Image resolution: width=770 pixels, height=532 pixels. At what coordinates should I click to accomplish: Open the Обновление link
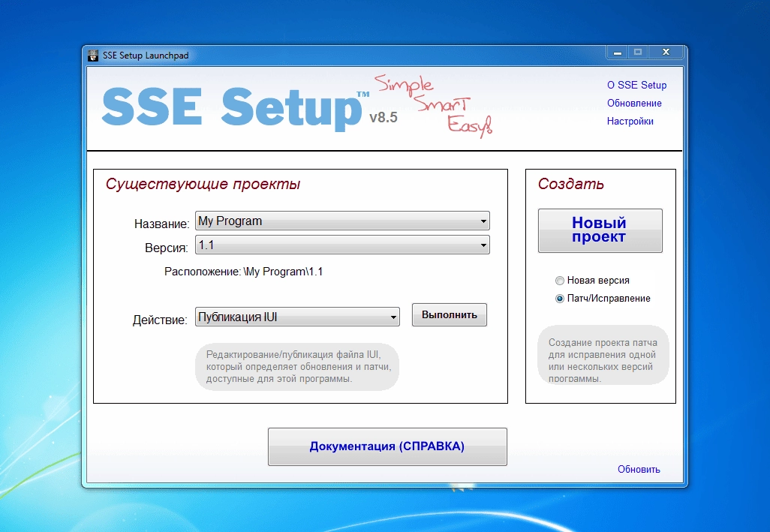click(x=634, y=104)
